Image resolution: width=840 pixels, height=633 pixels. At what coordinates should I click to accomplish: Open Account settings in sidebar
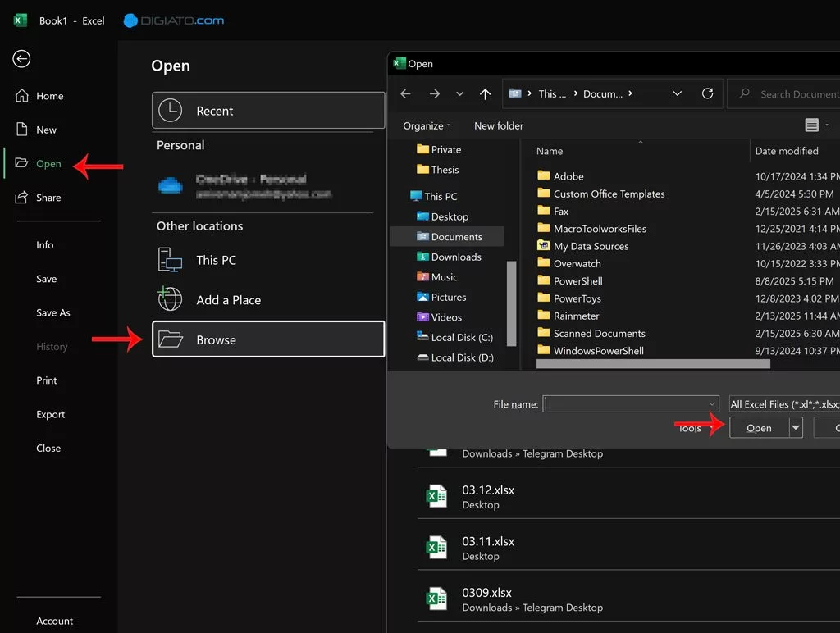(55, 622)
